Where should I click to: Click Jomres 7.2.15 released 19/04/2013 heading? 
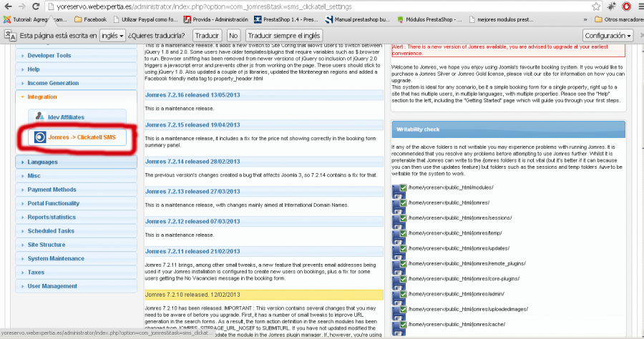coord(263,124)
